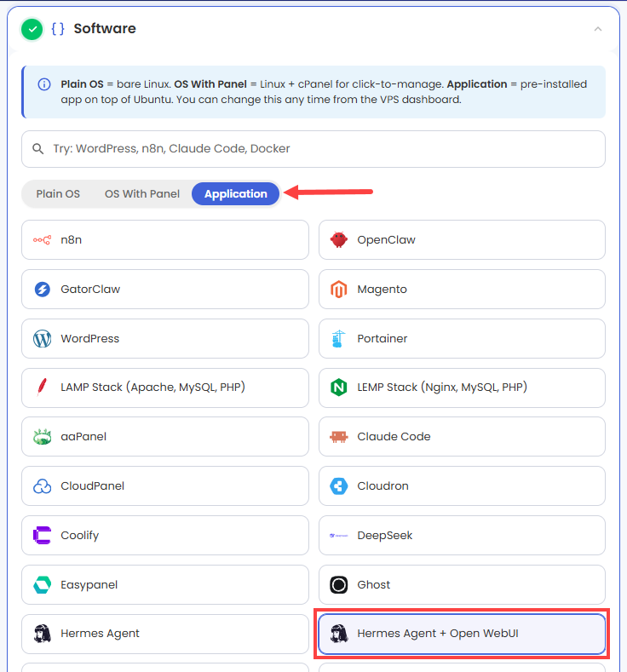
Task: Click the 'Magento' label text
Action: point(382,290)
